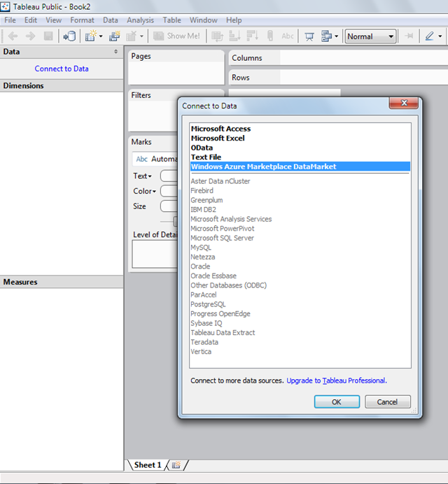Open the Color dropdown in Marks card

pos(144,191)
